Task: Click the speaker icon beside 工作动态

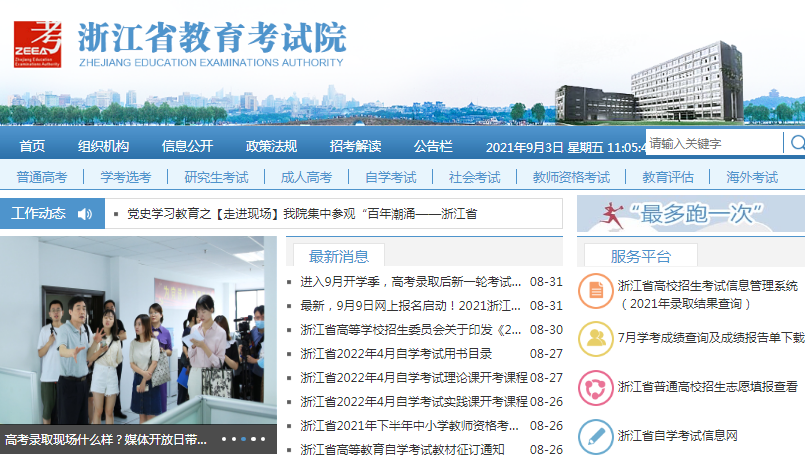Action: point(84,214)
